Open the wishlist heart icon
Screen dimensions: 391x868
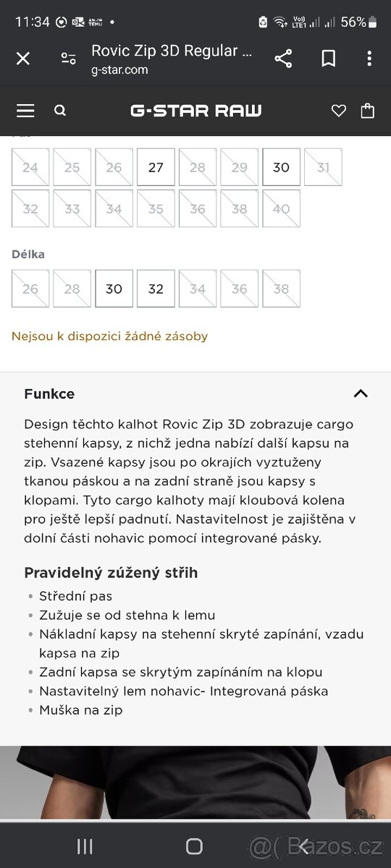pos(339,111)
